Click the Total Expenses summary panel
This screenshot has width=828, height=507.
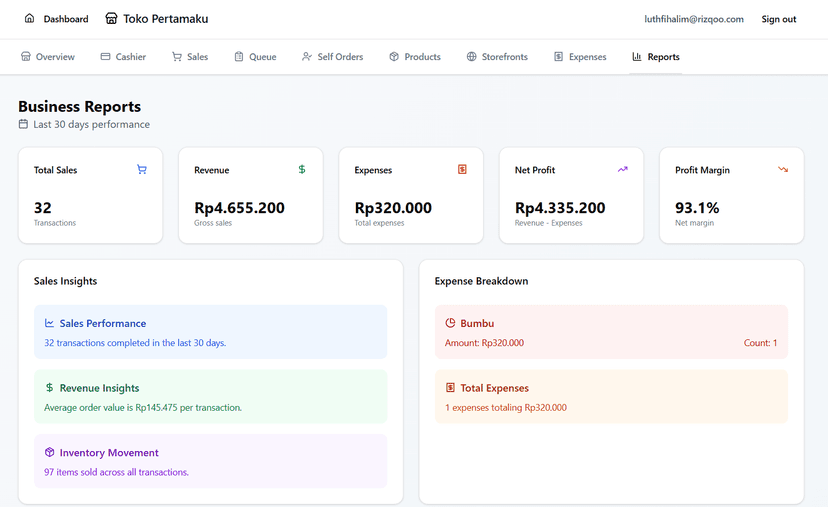pyautogui.click(x=611, y=397)
